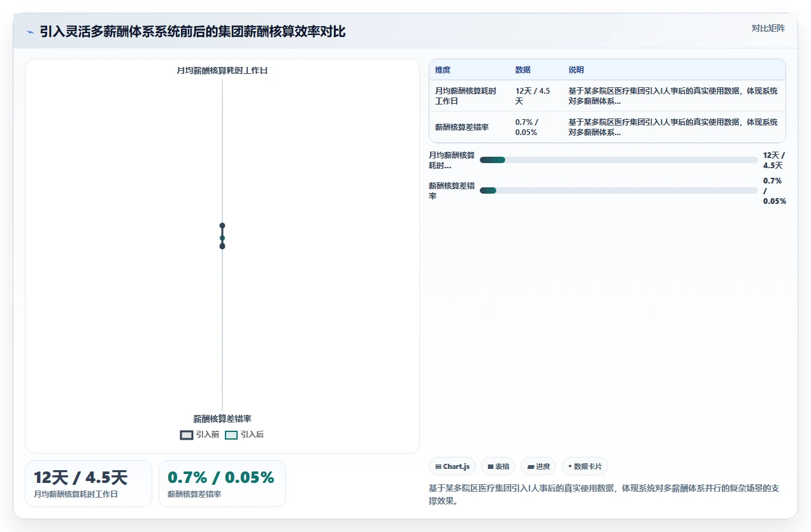Click the 薪酬核算差错率 progress bar
Screen dimensions: 811x532
tap(619, 191)
